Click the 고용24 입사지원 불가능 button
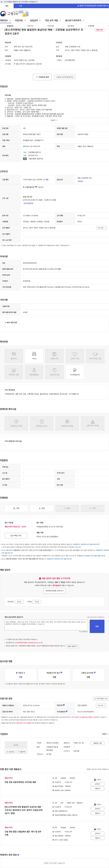109x868 pixels. click(65, 77)
